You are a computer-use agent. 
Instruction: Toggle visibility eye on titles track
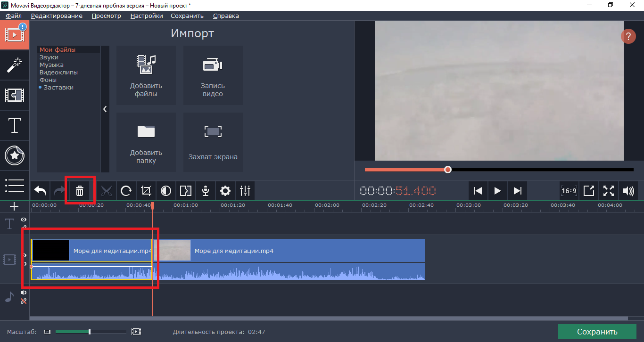point(24,220)
